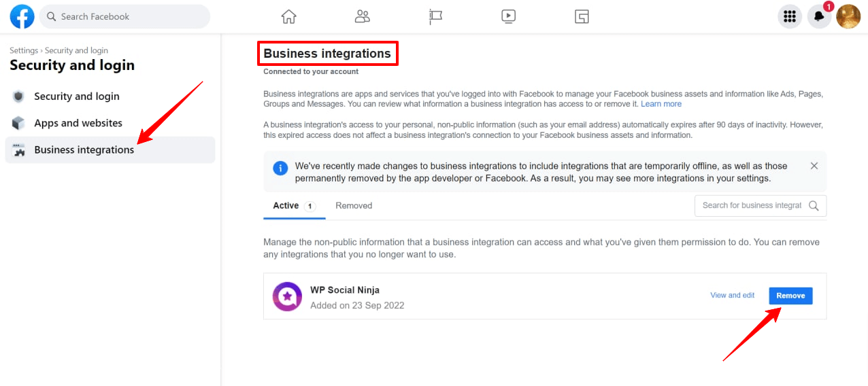Click the Search Facebook field
Screen dimensions: 868x386
(126, 17)
